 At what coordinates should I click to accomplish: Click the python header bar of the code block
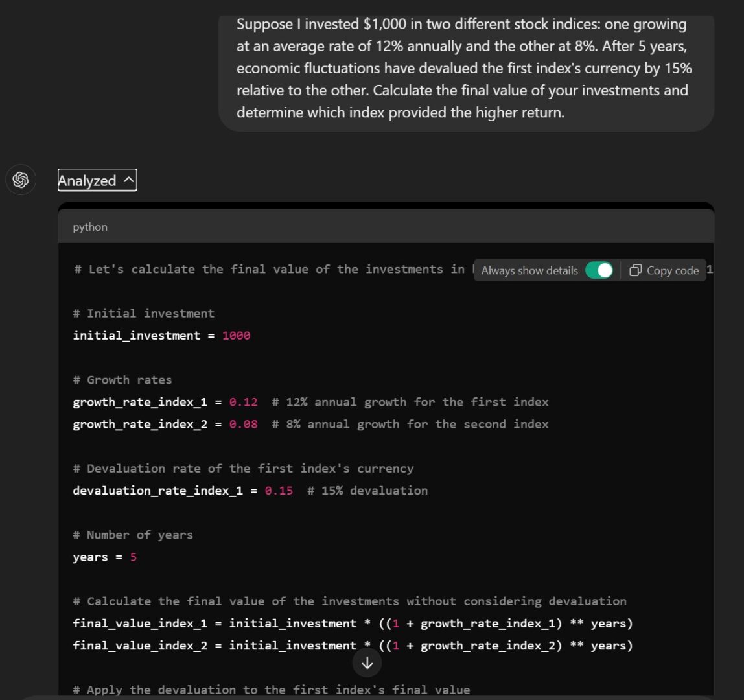tap(385, 227)
